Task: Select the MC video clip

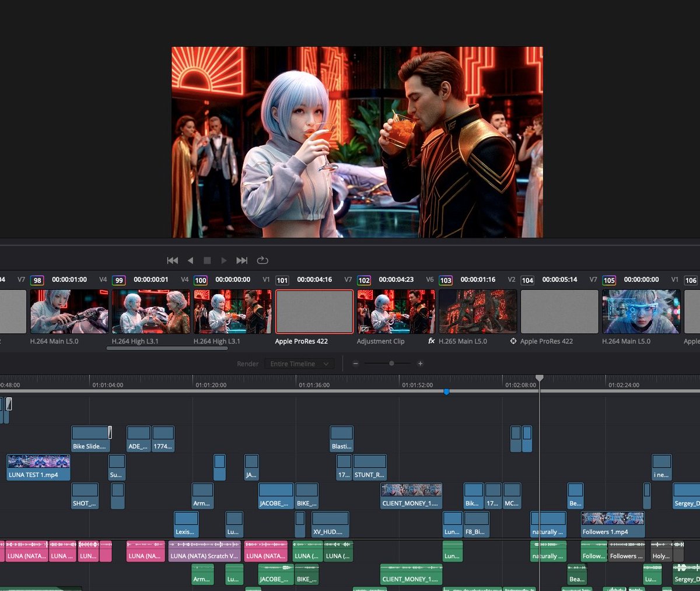Action: click(512, 496)
